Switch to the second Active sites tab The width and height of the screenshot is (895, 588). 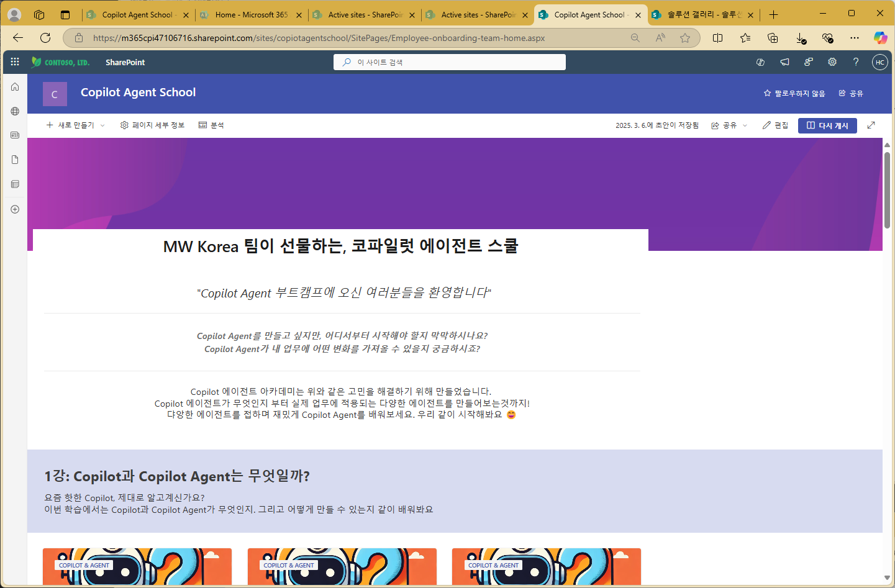pyautogui.click(x=477, y=15)
